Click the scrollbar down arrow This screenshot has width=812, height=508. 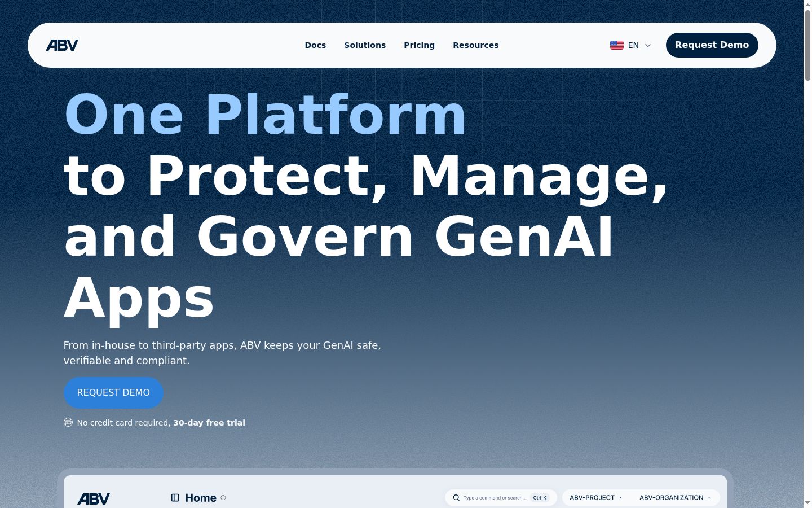807,503
